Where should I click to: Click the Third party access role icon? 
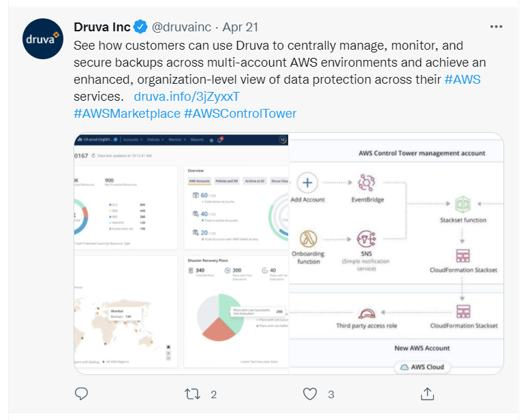coord(367,312)
